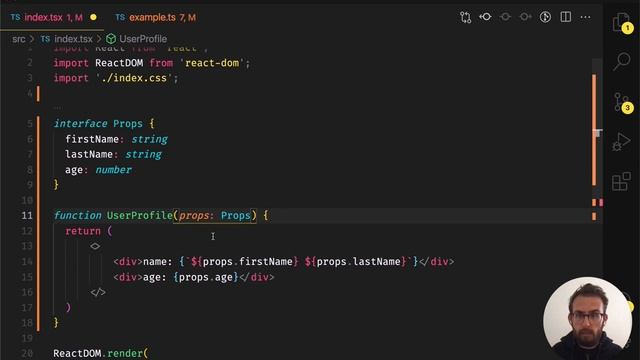Image resolution: width=640 pixels, height=360 pixels.
Task: Click the open changes circular icon
Action: (545, 17)
